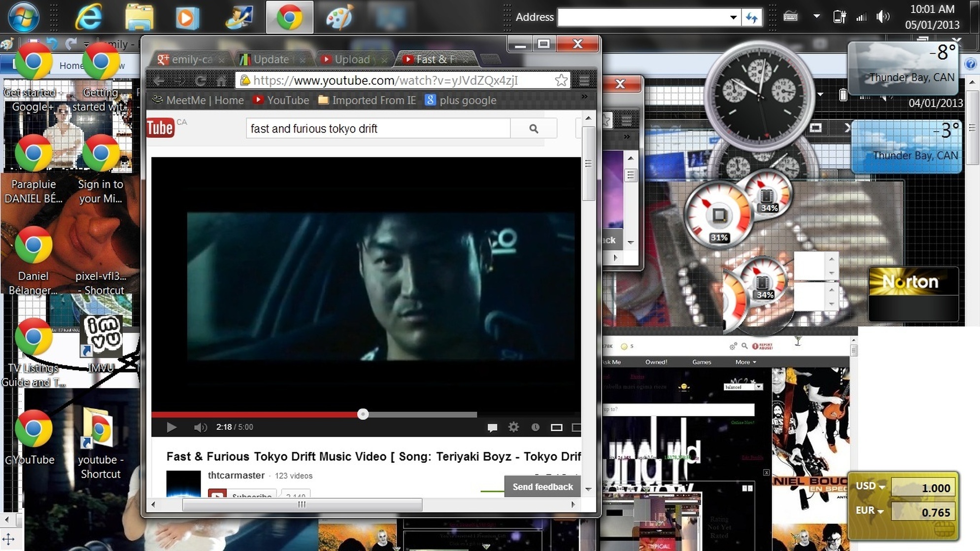Screen dimensions: 980x551
Task: Open the MeetMe | Home bookmark
Action: tap(198, 101)
